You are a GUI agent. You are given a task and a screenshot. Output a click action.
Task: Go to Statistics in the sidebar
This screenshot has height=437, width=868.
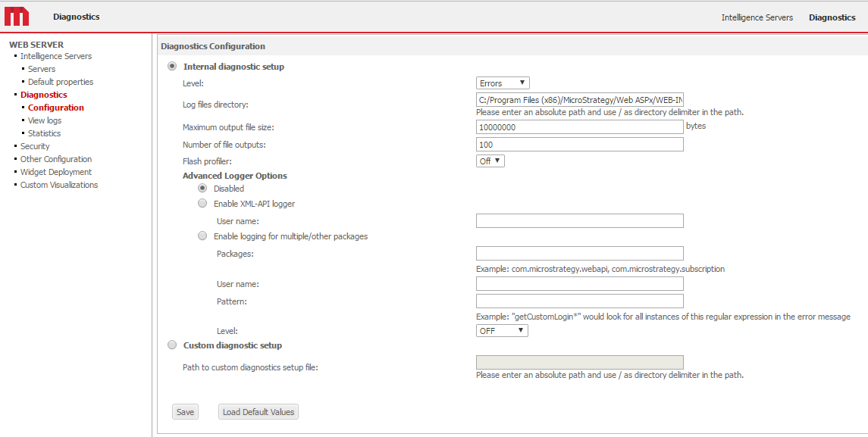[44, 133]
